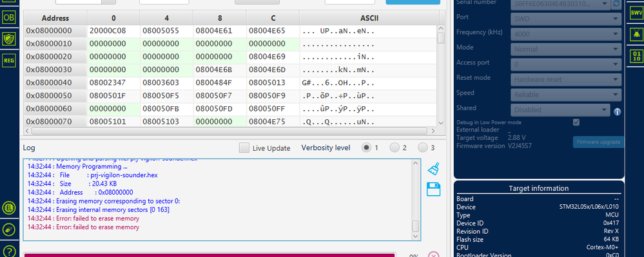Open the Option Bytes (OB) panel
This screenshot has width=644, height=257.
(x=8, y=17)
